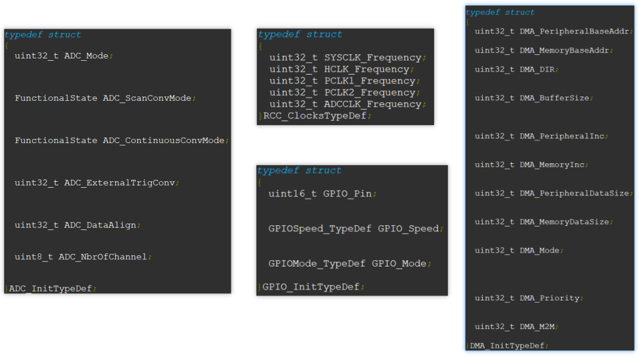The image size is (644, 357).
Task: Click the typedef keyword in the ADC struct
Action: pos(29,34)
